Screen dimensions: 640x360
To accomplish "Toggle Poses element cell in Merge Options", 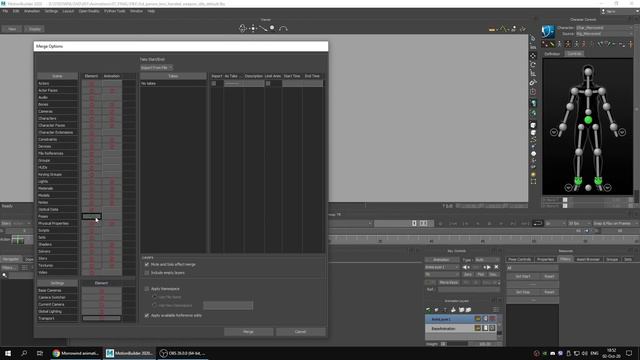I will (91, 216).
